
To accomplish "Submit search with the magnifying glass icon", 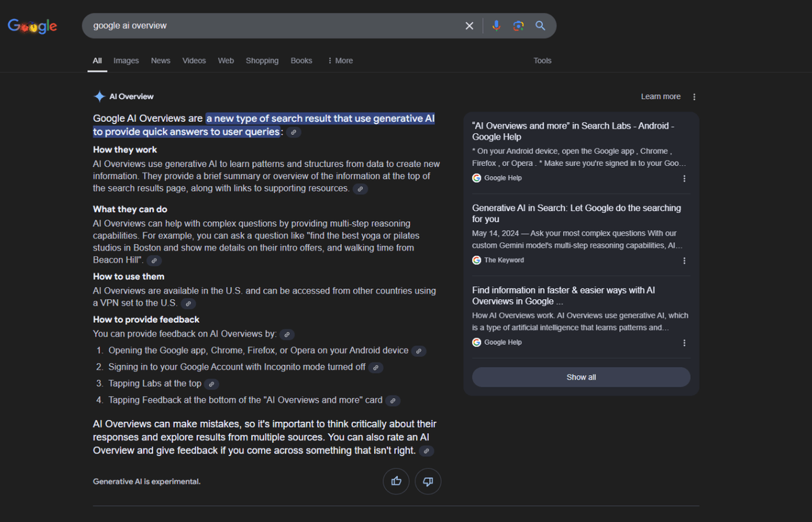I will pos(540,26).
